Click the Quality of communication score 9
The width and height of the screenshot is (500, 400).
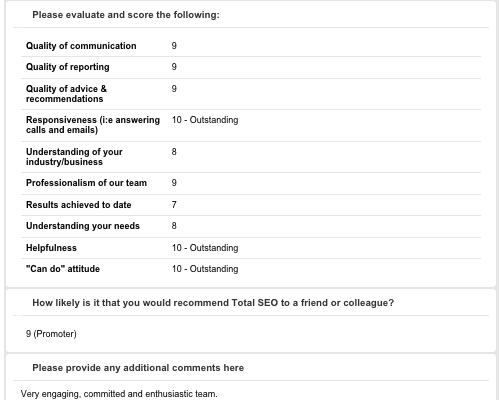click(174, 46)
